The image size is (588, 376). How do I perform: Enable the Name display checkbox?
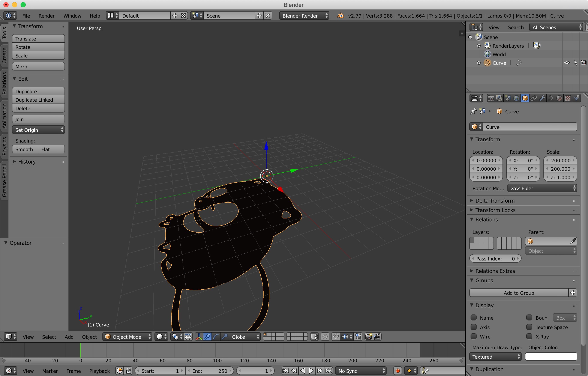474,318
